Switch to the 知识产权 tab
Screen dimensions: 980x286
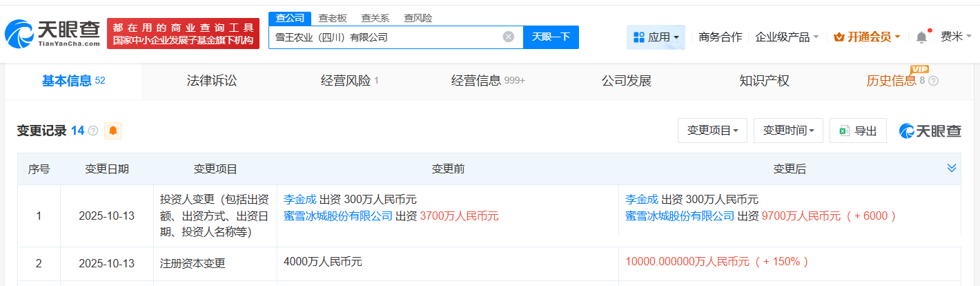click(x=764, y=81)
